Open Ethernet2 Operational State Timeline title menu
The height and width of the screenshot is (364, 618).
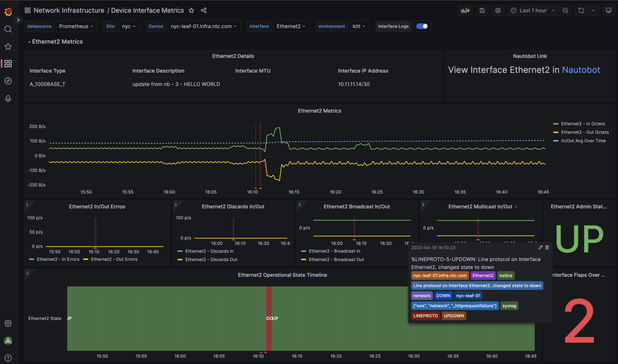click(x=282, y=275)
